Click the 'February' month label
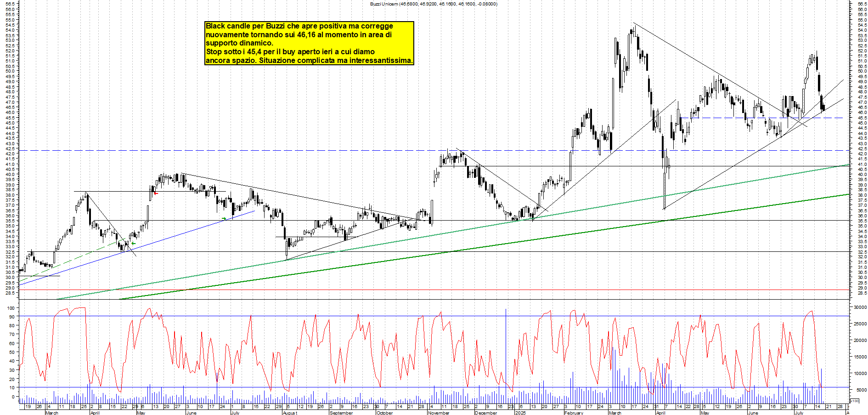Image resolution: width=868 pixels, height=415 pixels. coord(574,413)
